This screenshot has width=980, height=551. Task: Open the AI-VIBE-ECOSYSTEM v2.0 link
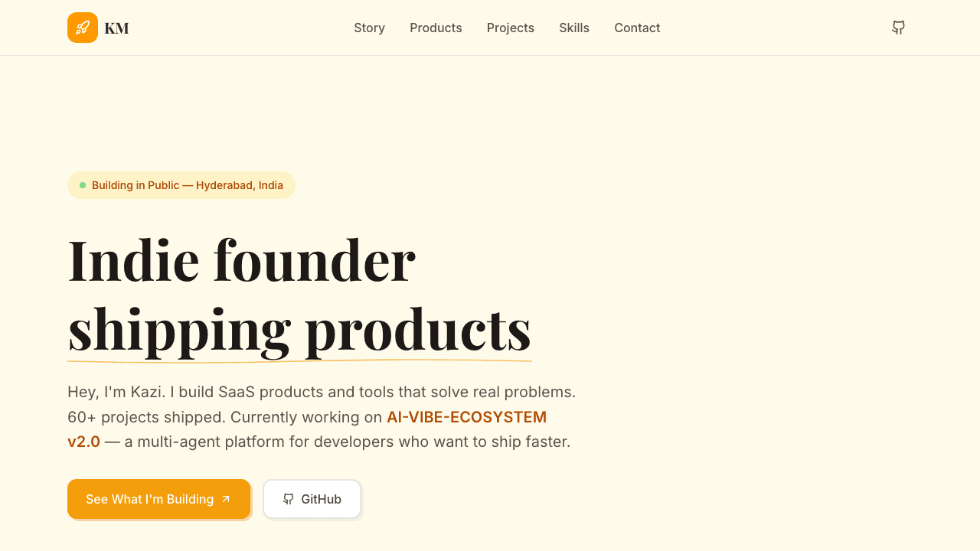(466, 416)
